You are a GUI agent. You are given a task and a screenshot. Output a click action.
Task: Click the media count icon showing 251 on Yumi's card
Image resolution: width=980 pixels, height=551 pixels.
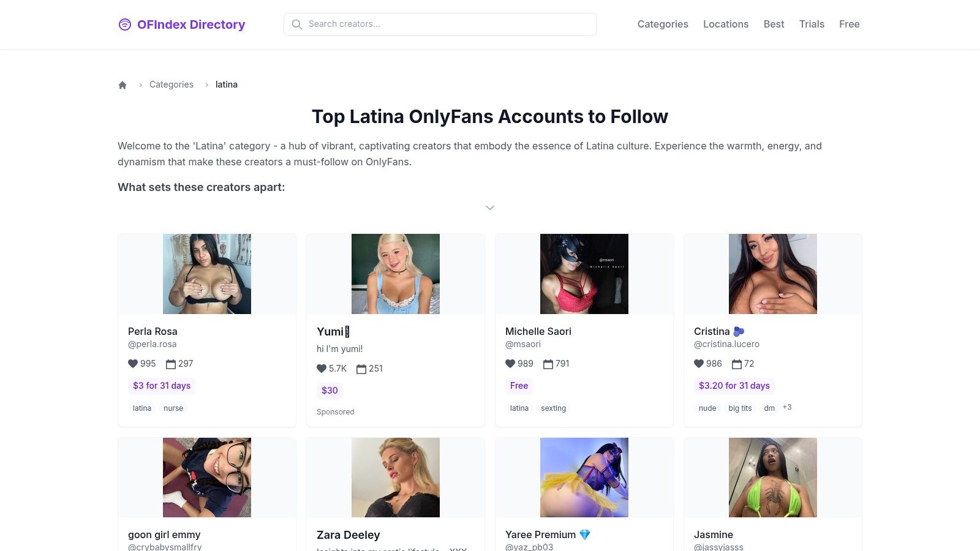coord(361,369)
